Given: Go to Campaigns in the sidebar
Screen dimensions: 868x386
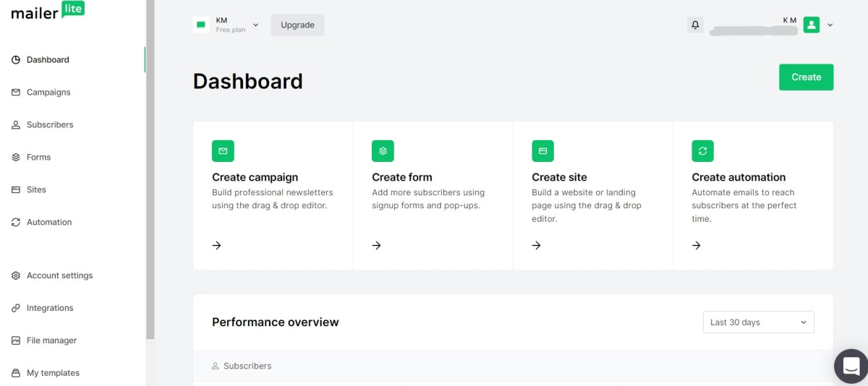Looking at the screenshot, I should (x=48, y=93).
